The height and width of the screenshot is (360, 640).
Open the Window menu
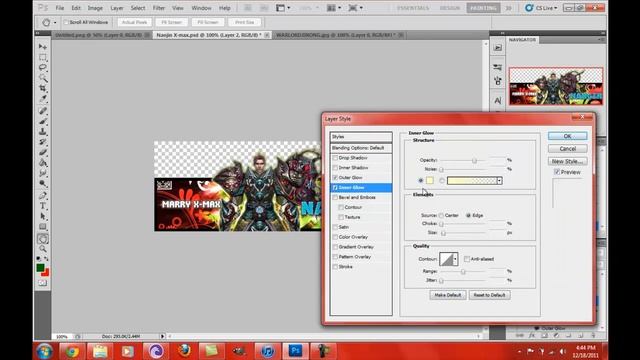(201, 8)
